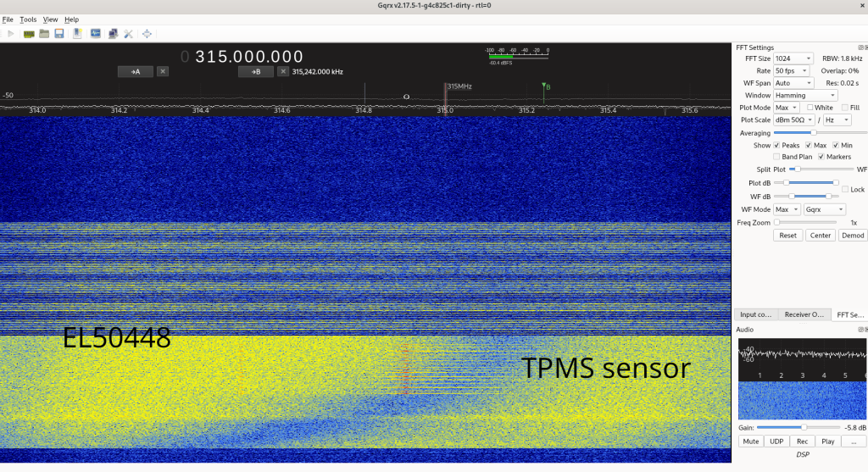Switch to Input controls tab
The image size is (868, 472).
755,314
